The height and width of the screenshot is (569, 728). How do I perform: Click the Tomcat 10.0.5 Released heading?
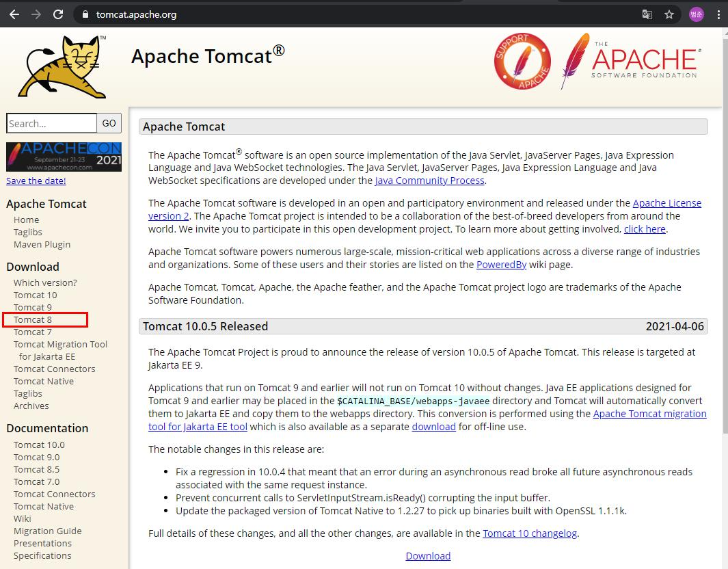205,326
